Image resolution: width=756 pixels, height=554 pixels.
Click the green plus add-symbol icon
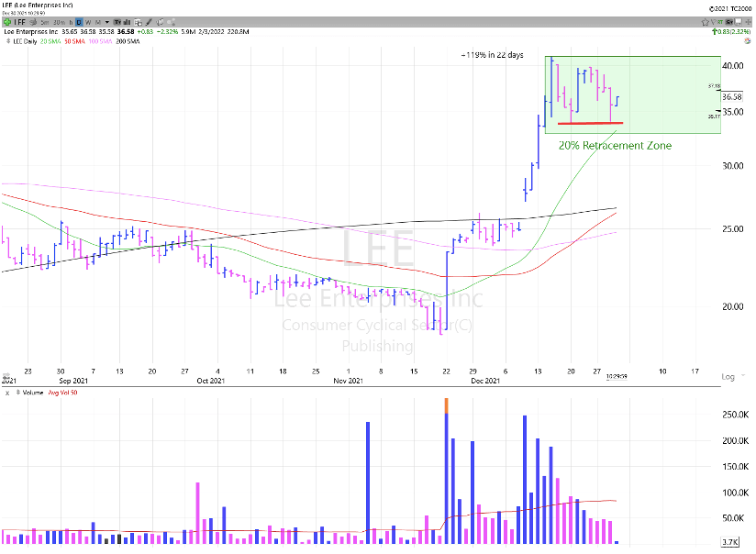click(x=7, y=21)
